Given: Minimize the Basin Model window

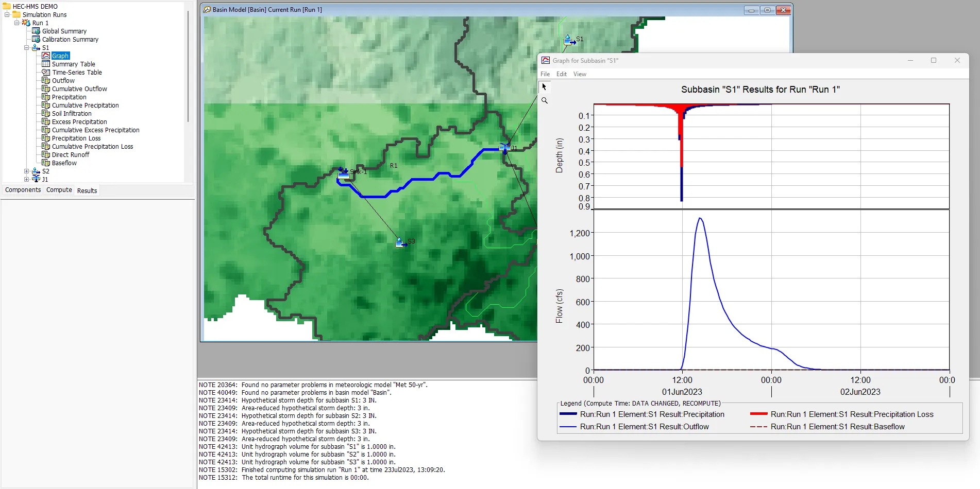Looking at the screenshot, I should pos(751,10).
